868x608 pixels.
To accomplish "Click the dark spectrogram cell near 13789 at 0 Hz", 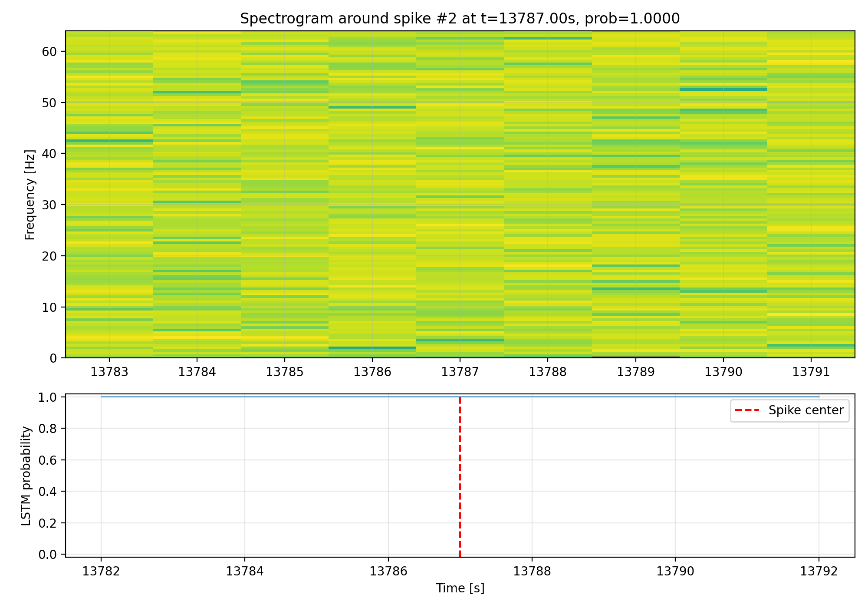I will point(635,357).
